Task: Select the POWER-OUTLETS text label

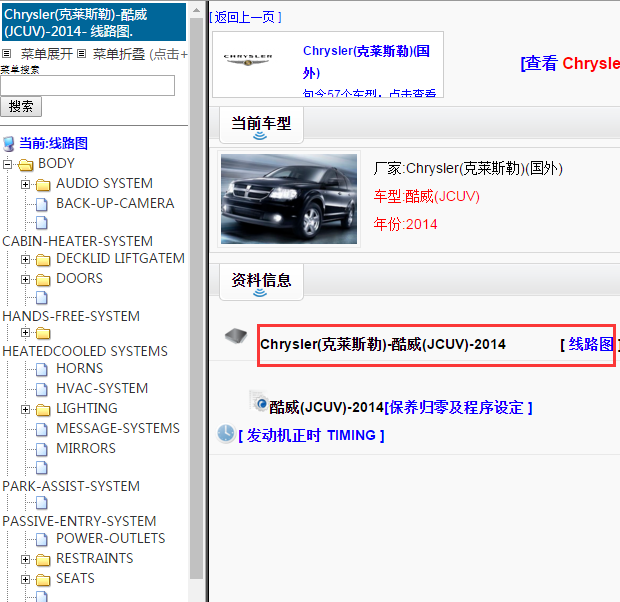Action: [x=111, y=538]
